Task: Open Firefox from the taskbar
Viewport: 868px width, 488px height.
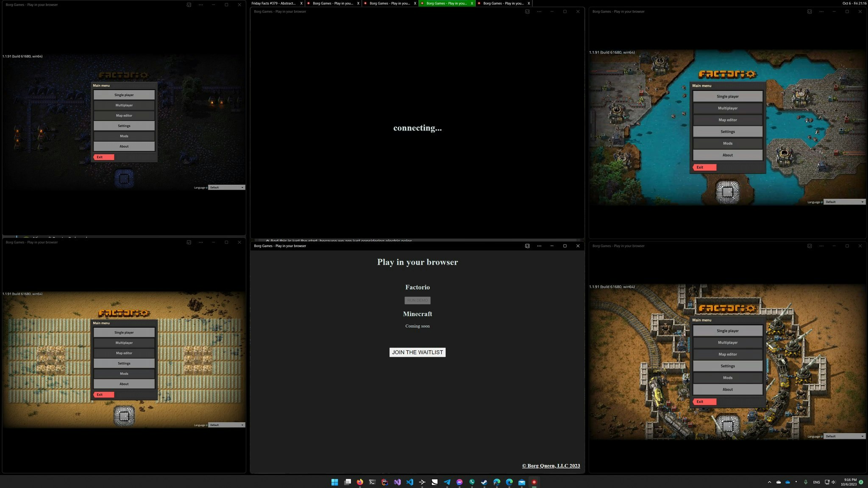Action: (360, 482)
